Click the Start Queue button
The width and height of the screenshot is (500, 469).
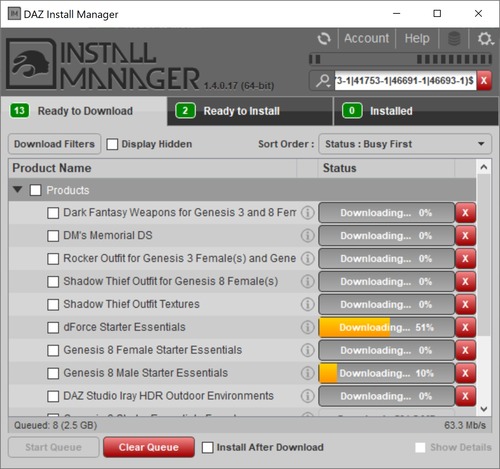pyautogui.click(x=54, y=447)
